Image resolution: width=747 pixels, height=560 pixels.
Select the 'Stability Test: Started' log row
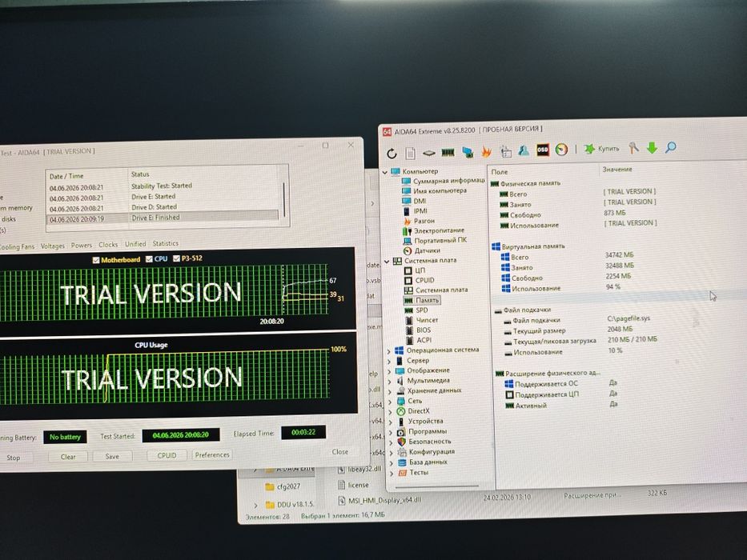[162, 186]
